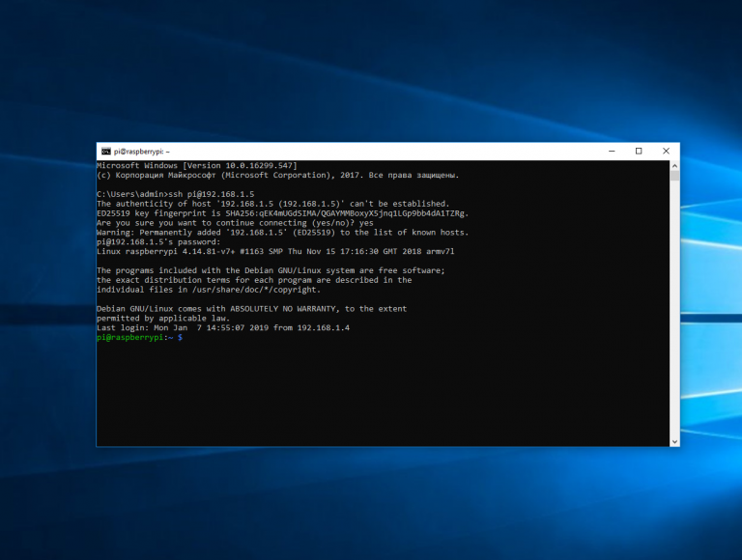Screen dimensions: 742x560
Task: Click the 'Warning: Permanently added' line
Action: 282,233
